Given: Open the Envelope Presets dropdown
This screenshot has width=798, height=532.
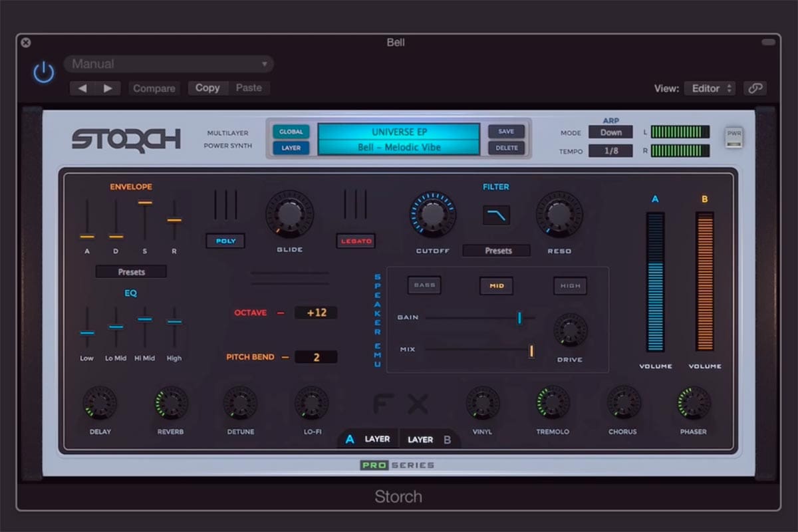Looking at the screenshot, I should [x=131, y=272].
